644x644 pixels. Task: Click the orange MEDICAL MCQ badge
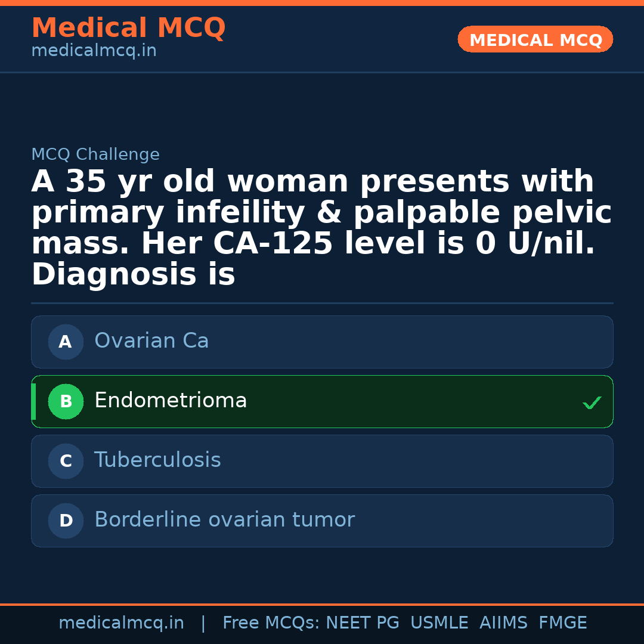tap(535, 39)
